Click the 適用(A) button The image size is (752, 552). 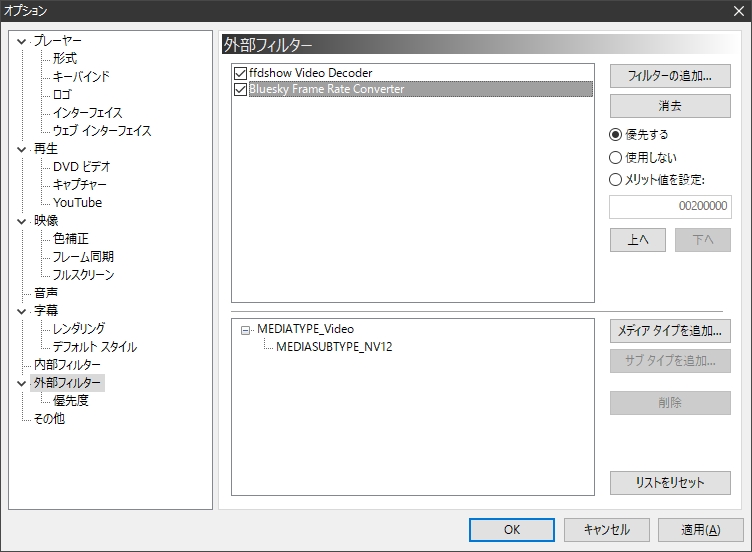701,530
